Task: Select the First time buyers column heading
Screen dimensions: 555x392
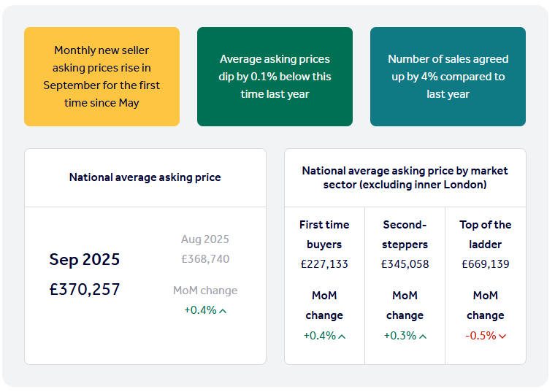Action: pyautogui.click(x=324, y=234)
